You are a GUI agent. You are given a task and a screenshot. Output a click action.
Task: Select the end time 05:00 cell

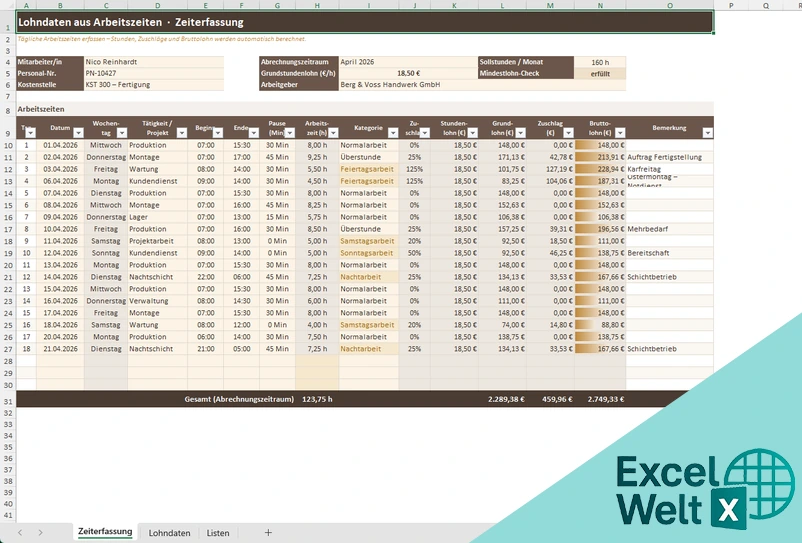click(x=241, y=349)
